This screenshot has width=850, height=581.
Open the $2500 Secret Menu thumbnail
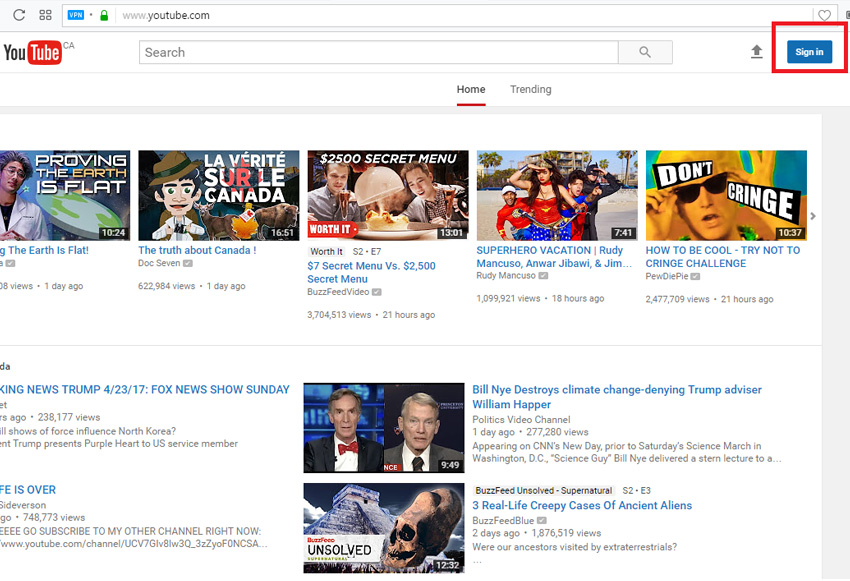pos(388,196)
